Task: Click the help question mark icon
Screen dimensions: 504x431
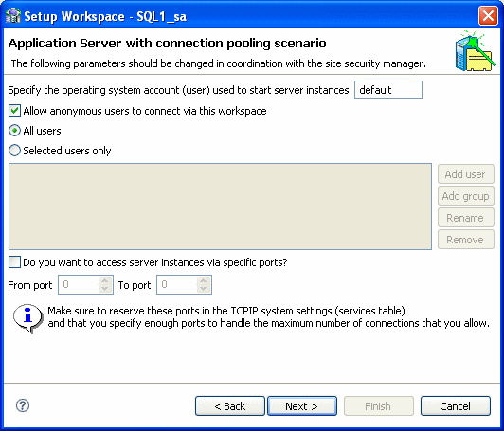Action: [23, 405]
